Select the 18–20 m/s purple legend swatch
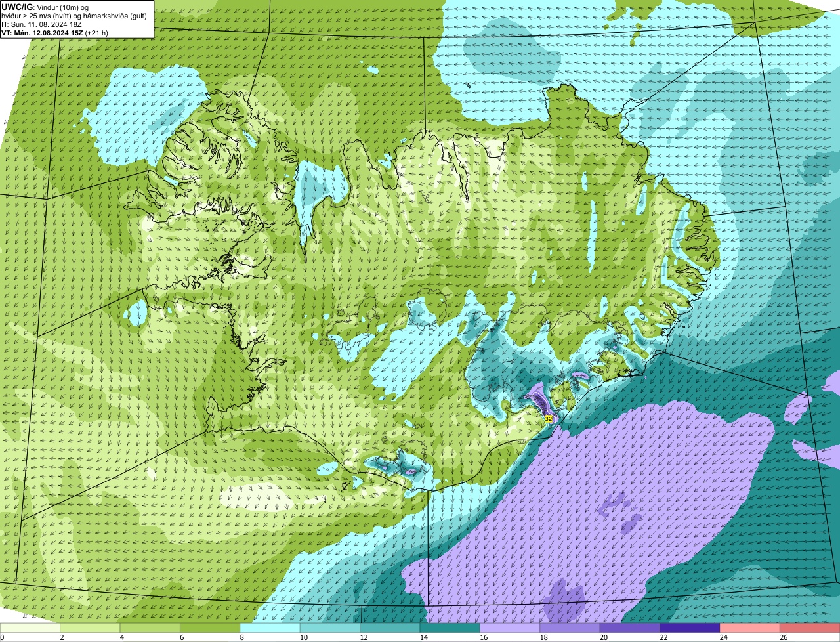 [570, 628]
